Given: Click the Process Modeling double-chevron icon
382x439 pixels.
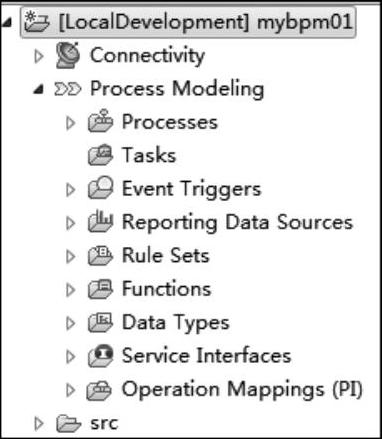Looking at the screenshot, I should tap(68, 89).
